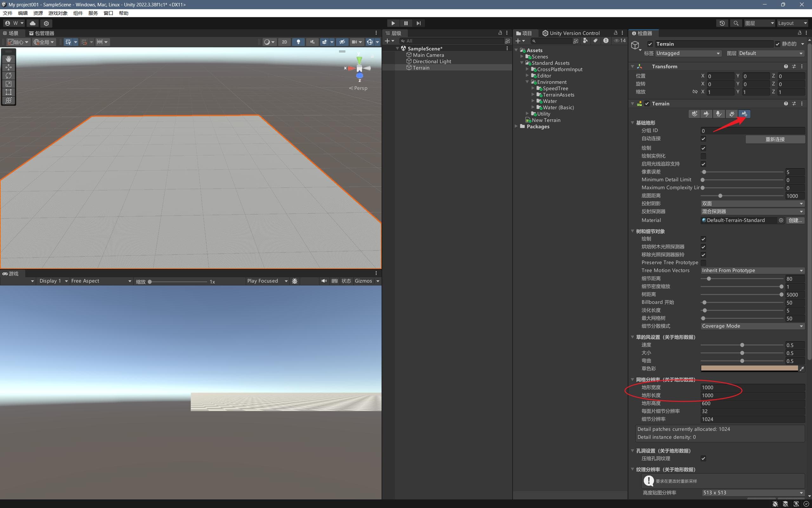Image resolution: width=812 pixels, height=508 pixels.
Task: Adjust the wind 速度 slider
Action: pyautogui.click(x=742, y=345)
